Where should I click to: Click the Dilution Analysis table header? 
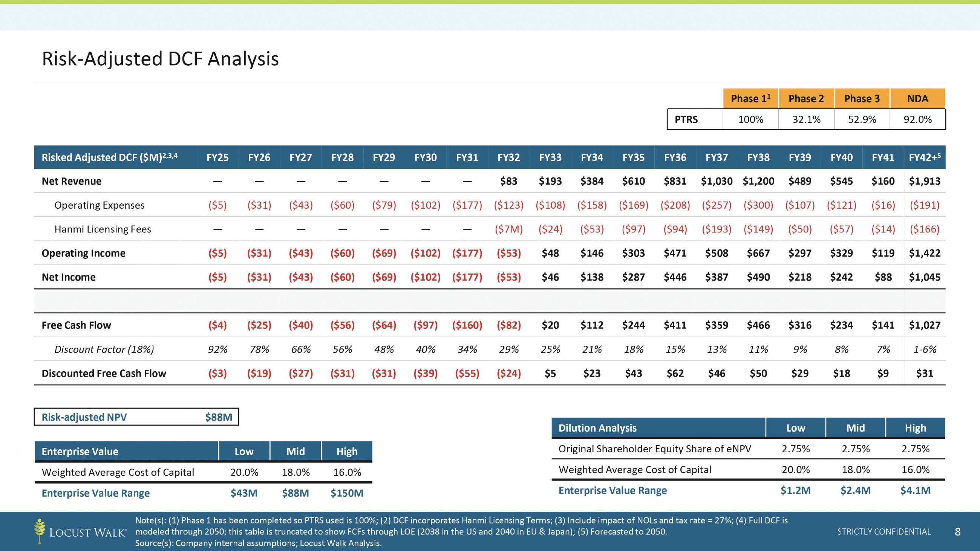point(597,428)
